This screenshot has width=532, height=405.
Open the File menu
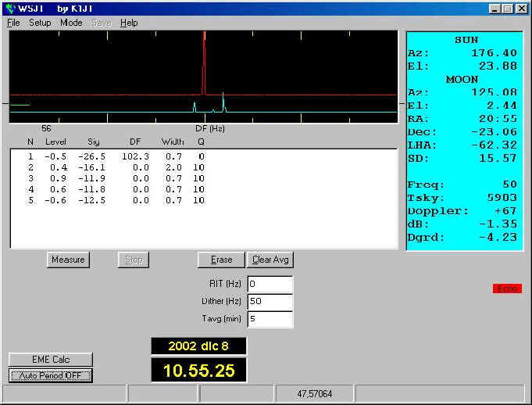point(13,23)
